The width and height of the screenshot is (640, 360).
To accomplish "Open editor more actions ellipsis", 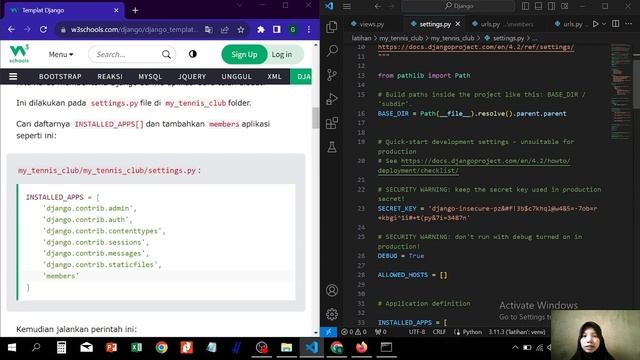I will tap(628, 24).
